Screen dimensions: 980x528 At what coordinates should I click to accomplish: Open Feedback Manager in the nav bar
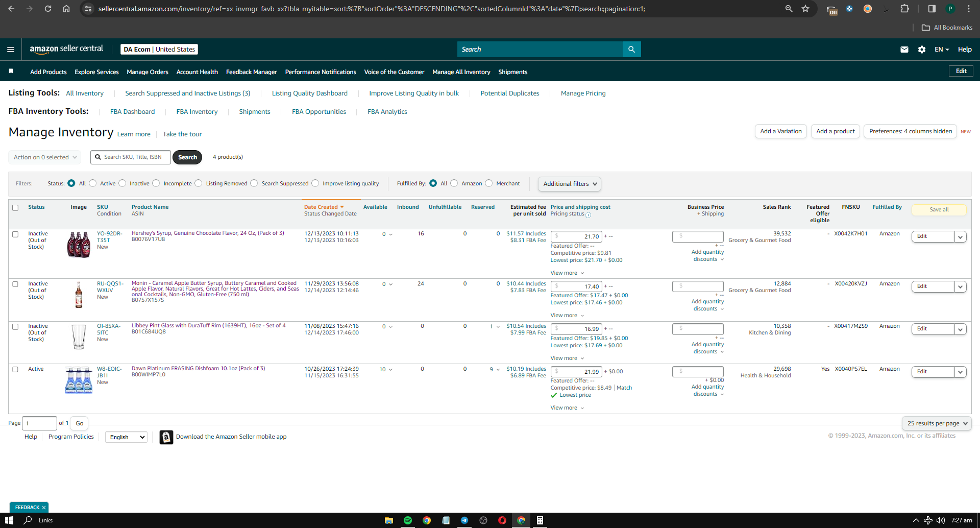click(x=251, y=72)
